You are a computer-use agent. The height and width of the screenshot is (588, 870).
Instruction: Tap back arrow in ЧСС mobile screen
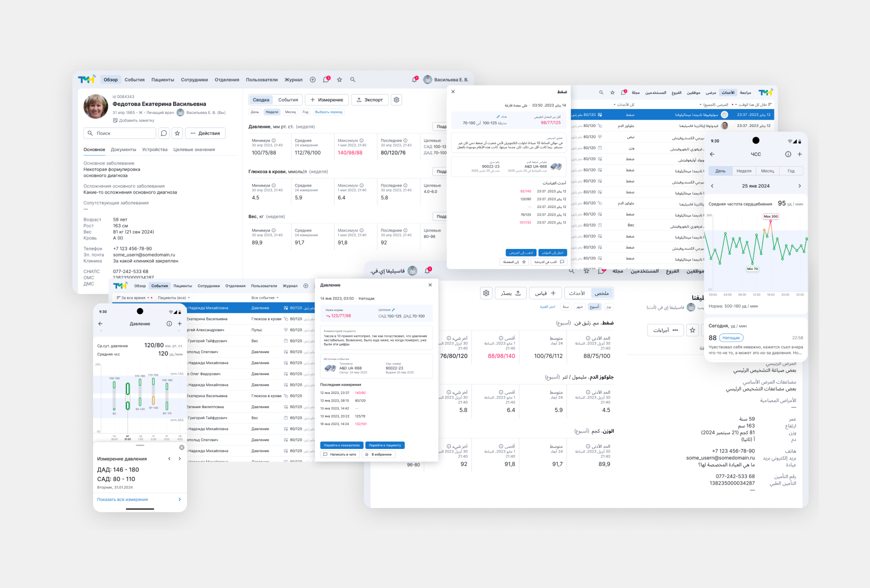[x=712, y=154]
